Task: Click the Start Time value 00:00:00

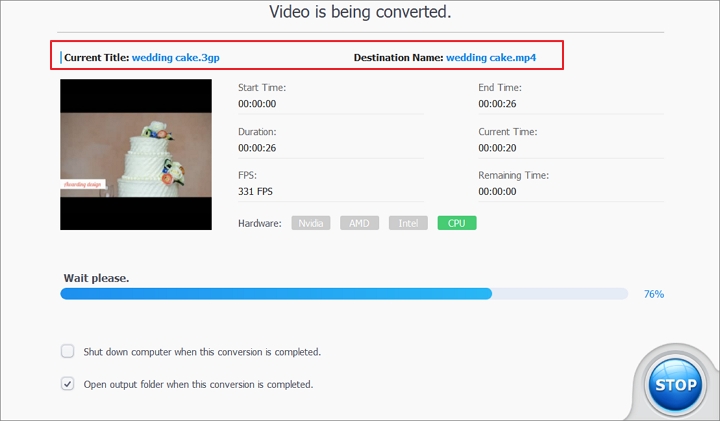Action: [x=257, y=104]
